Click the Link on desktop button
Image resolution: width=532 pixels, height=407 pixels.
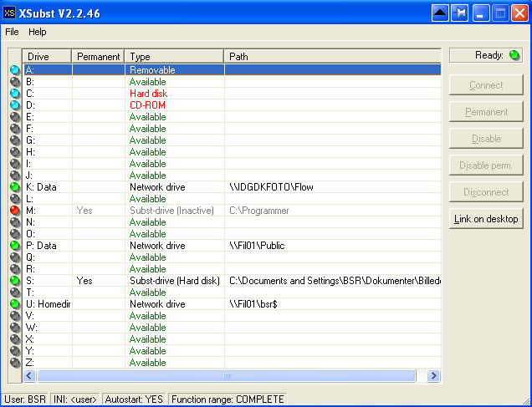point(486,219)
